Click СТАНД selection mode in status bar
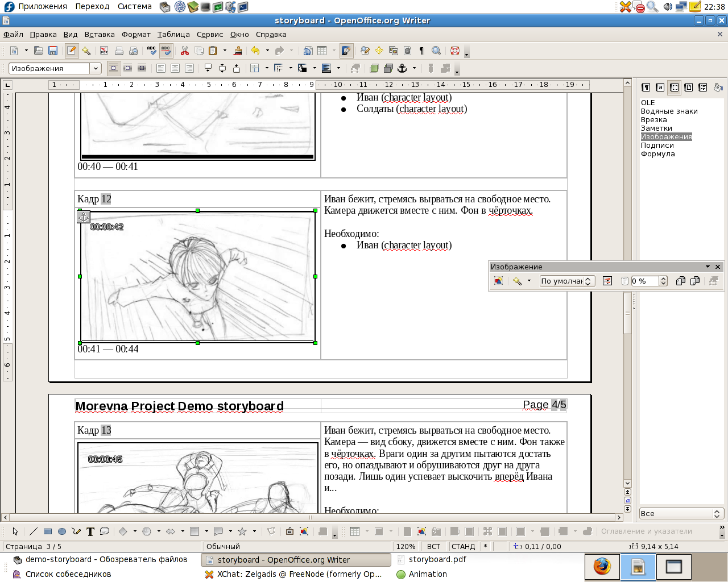Viewport: 728px width, 582px height. [464, 547]
